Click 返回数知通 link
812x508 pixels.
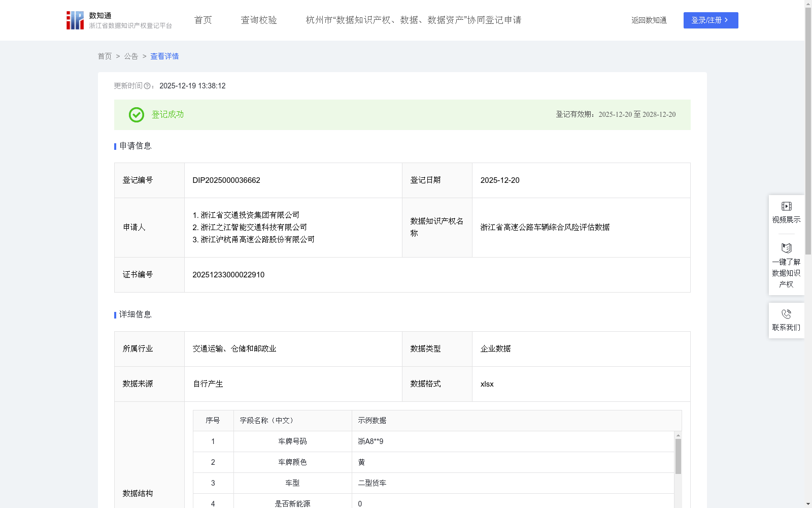pos(649,20)
